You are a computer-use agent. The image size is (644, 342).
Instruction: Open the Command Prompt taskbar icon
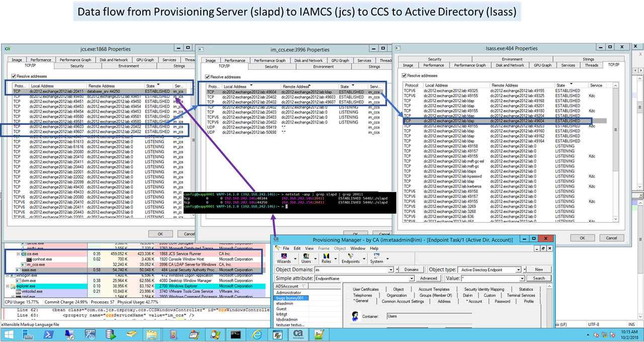coord(235,334)
